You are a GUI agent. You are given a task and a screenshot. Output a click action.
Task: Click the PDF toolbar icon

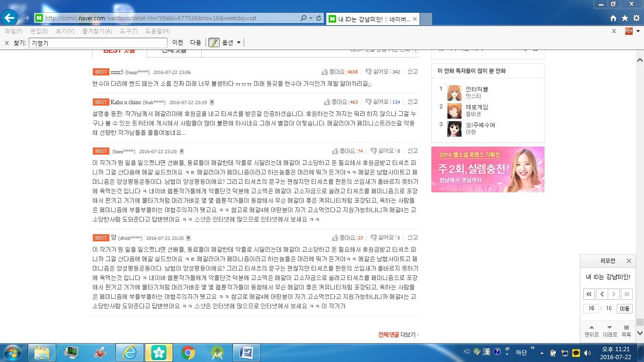coord(628,31)
